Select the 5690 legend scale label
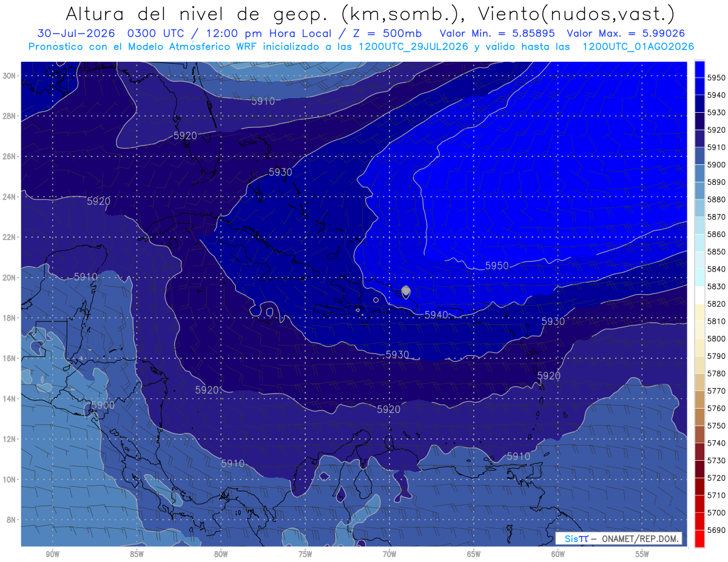Viewport: 728px width, 562px height. tap(716, 530)
